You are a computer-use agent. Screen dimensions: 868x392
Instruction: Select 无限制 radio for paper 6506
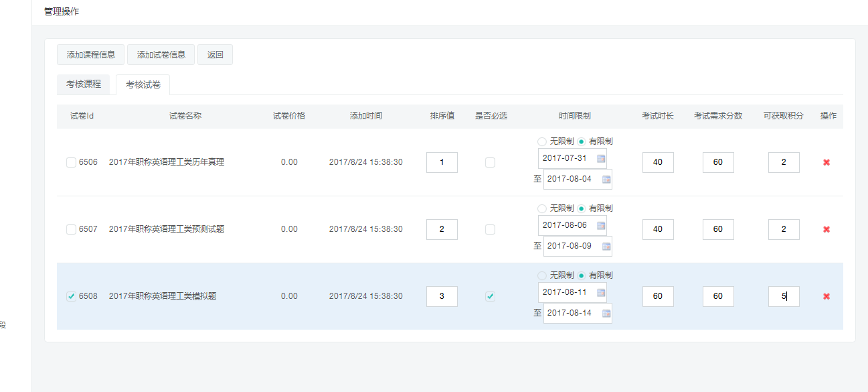click(x=542, y=141)
